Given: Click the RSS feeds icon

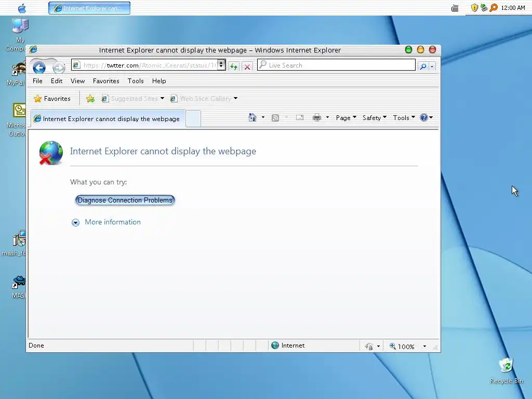Looking at the screenshot, I should point(275,118).
